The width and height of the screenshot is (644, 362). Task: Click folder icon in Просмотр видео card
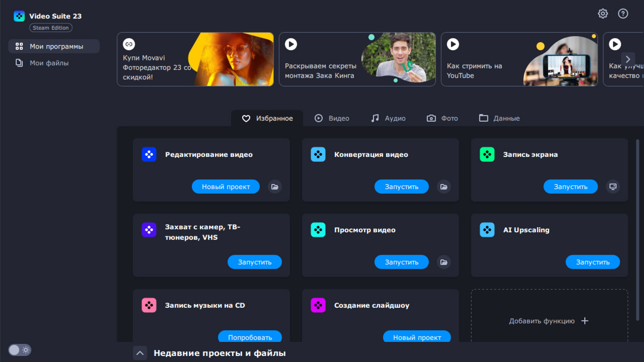coord(444,262)
